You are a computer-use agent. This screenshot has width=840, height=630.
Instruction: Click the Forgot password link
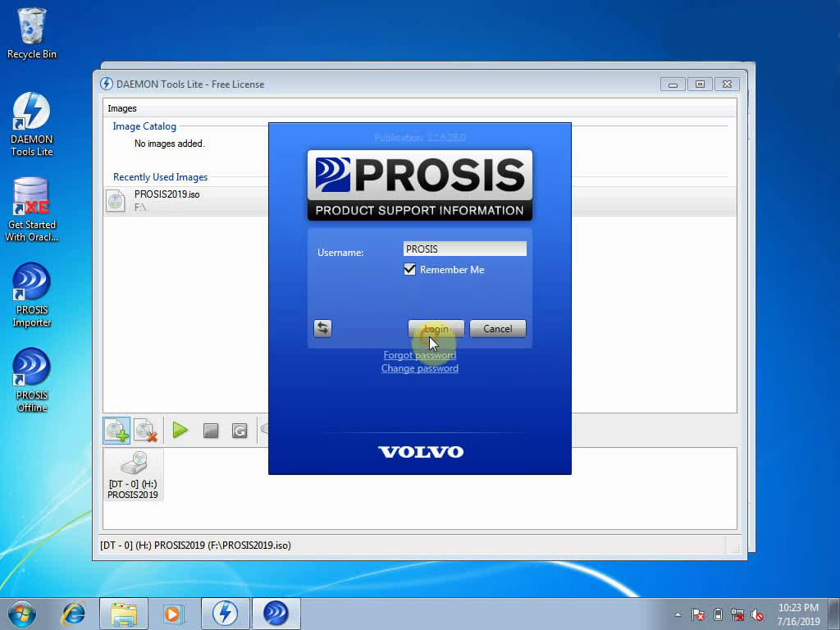419,355
